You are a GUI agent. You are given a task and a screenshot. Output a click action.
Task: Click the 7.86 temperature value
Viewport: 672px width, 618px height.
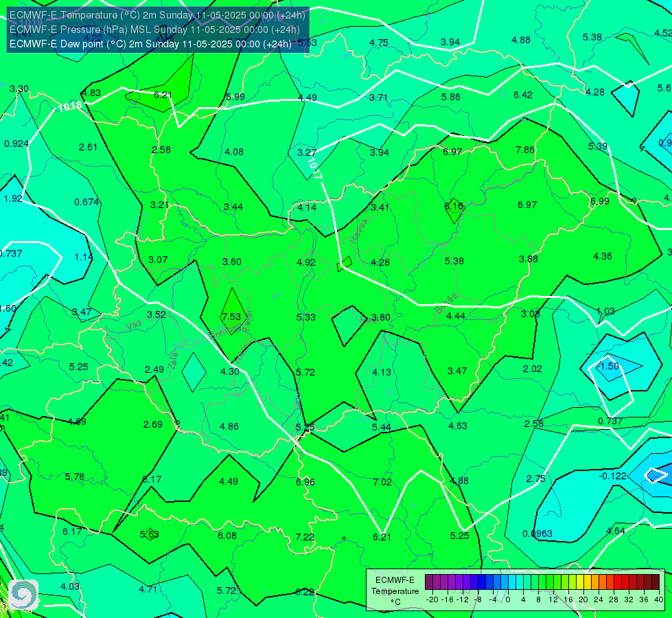(x=525, y=150)
